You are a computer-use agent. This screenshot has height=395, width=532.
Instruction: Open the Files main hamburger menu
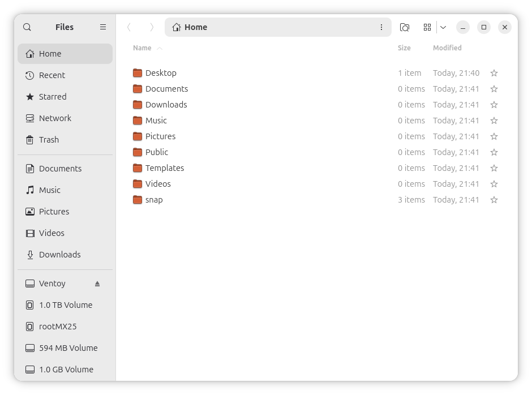click(x=103, y=27)
